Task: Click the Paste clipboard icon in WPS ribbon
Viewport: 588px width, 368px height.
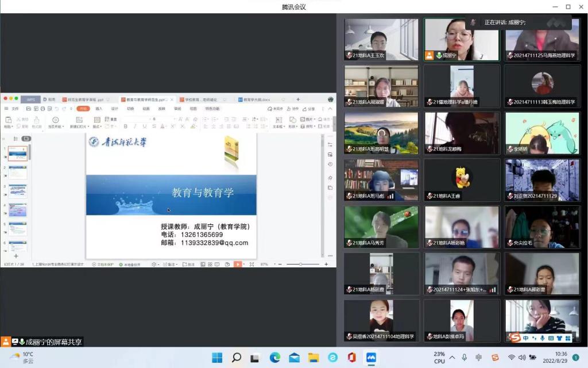Action: [8, 120]
